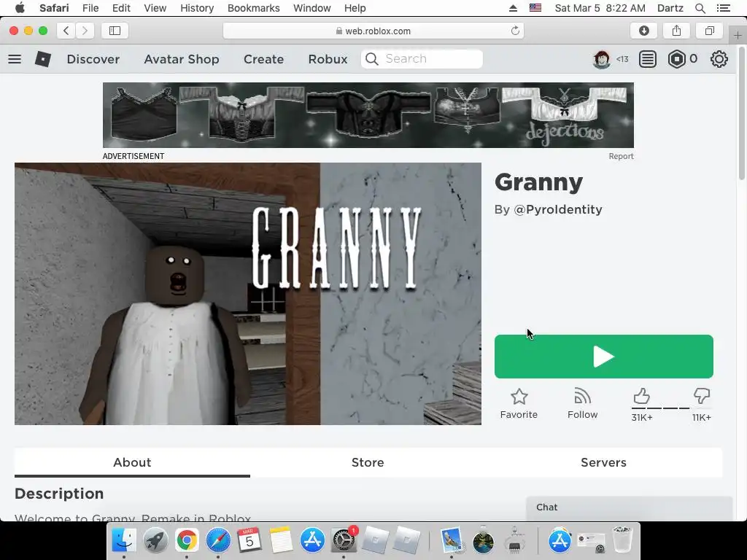Open the Robux page link
The width and height of the screenshot is (747, 560).
328,59
